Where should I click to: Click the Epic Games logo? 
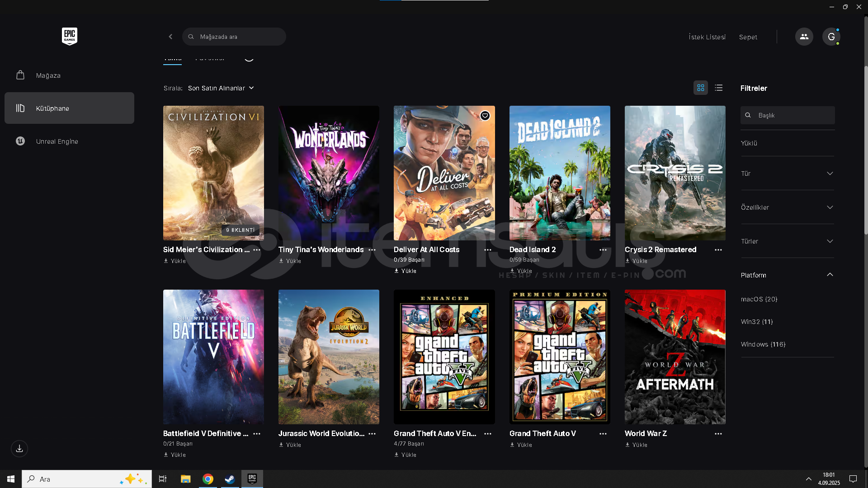point(70,36)
